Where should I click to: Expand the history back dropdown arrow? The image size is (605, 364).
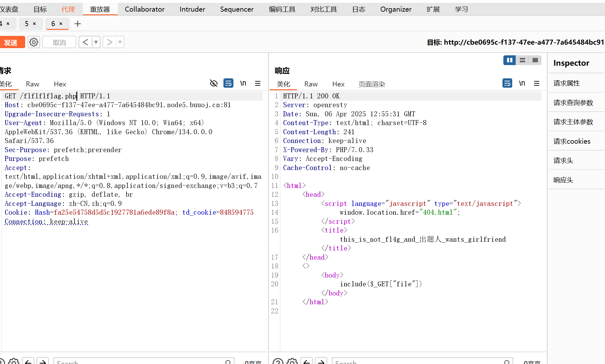96,42
